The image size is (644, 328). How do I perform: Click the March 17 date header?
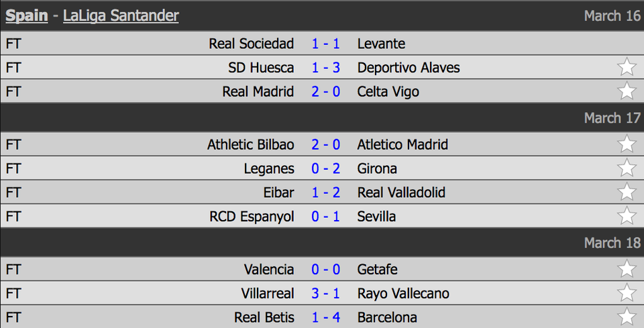(x=612, y=118)
